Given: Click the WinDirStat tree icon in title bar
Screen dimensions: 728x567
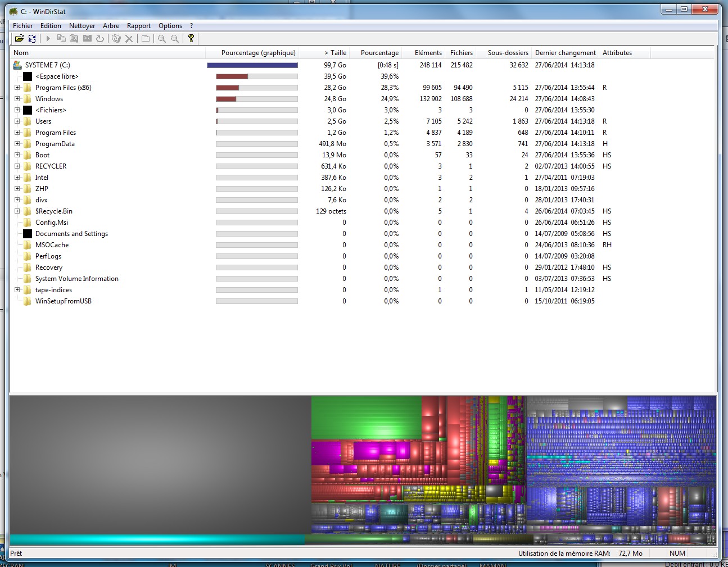Looking at the screenshot, I should click(13, 11).
